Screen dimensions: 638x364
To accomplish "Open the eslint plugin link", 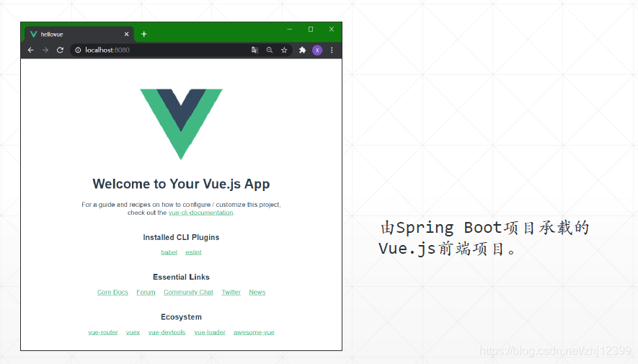I will point(193,252).
